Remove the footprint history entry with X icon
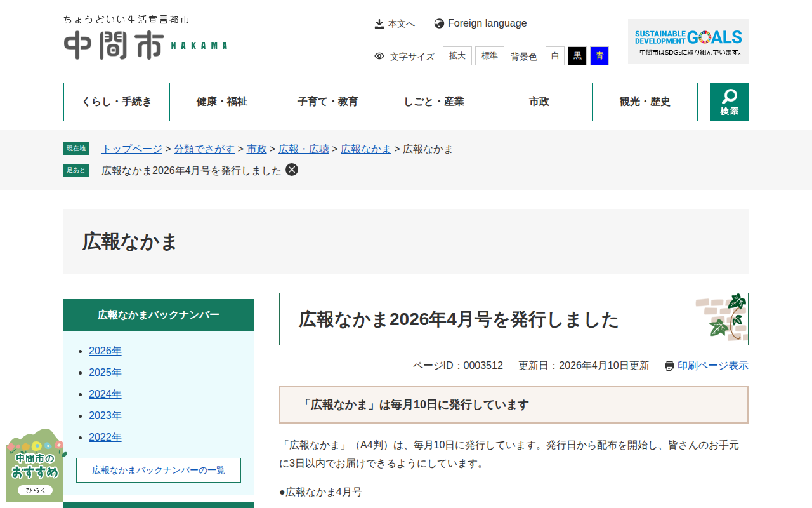 (x=292, y=170)
